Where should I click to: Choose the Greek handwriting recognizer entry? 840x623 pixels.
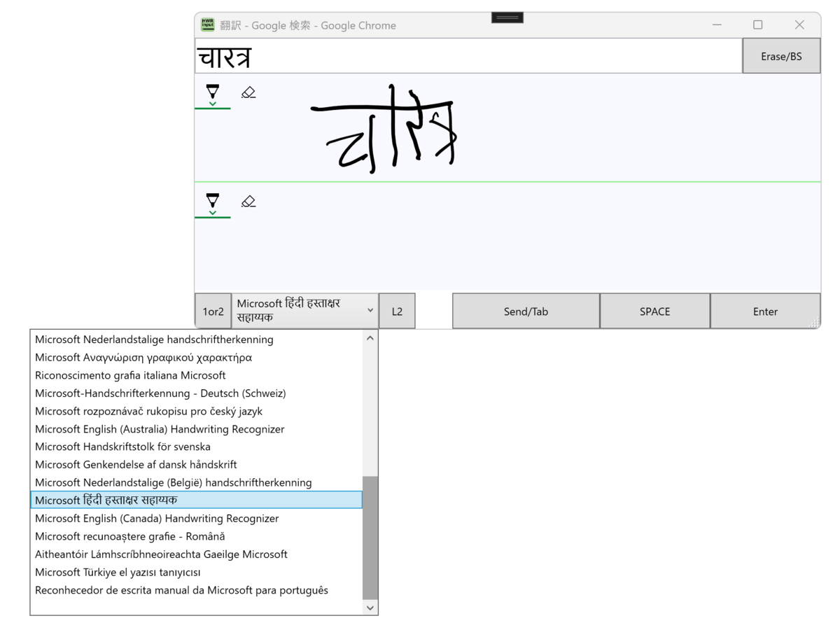coord(196,357)
